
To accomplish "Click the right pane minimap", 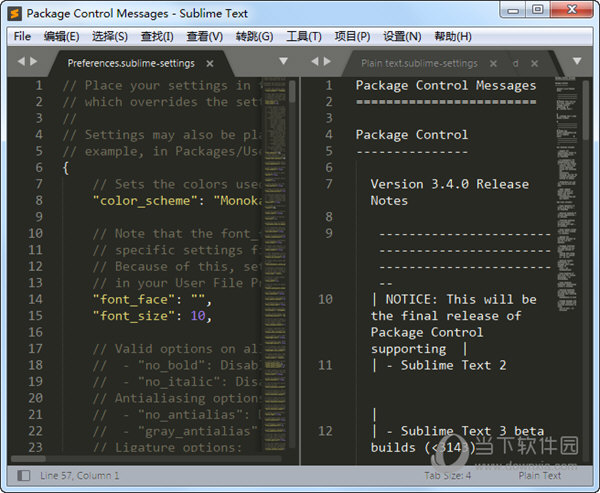I will click(567, 195).
